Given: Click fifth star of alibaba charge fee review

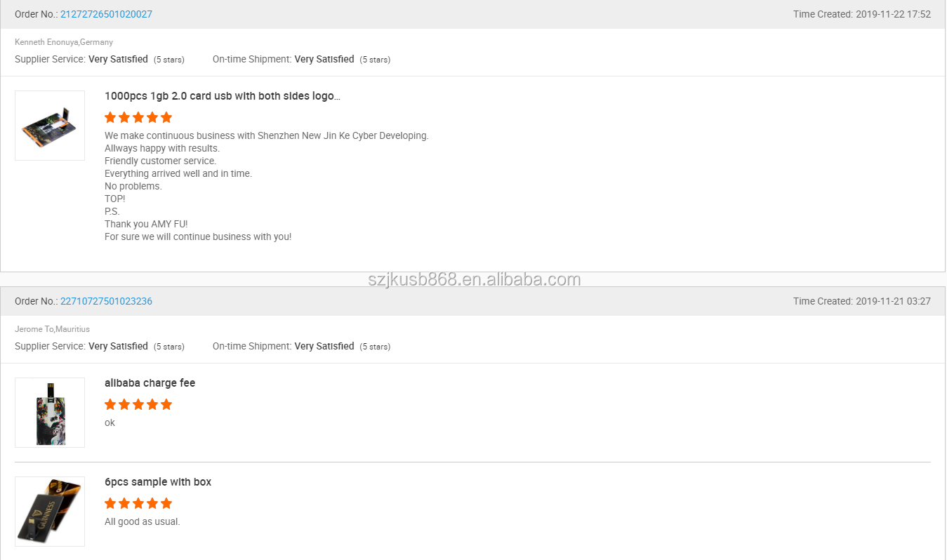Looking at the screenshot, I should pos(166,404).
